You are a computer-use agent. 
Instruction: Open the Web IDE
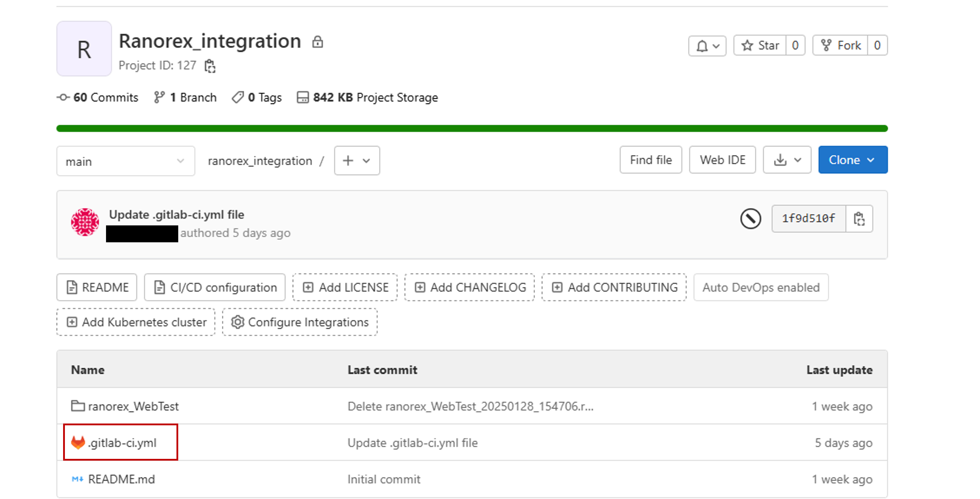722,160
